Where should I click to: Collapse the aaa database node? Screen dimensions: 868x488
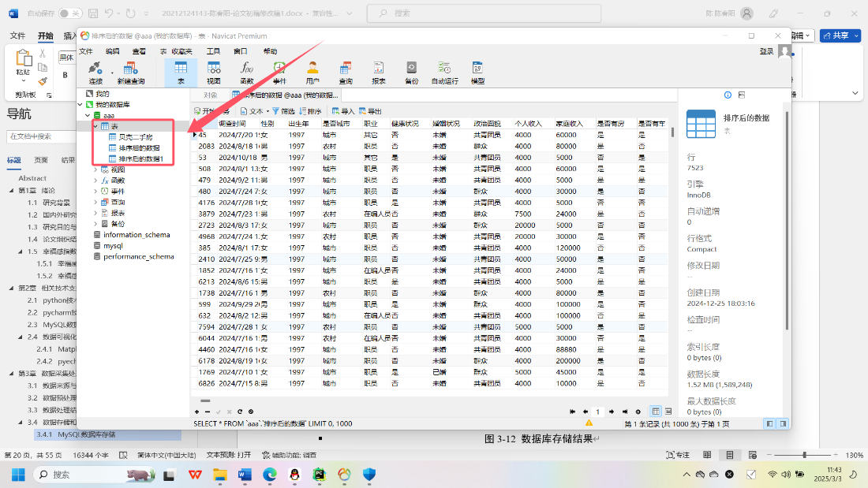pyautogui.click(x=88, y=116)
